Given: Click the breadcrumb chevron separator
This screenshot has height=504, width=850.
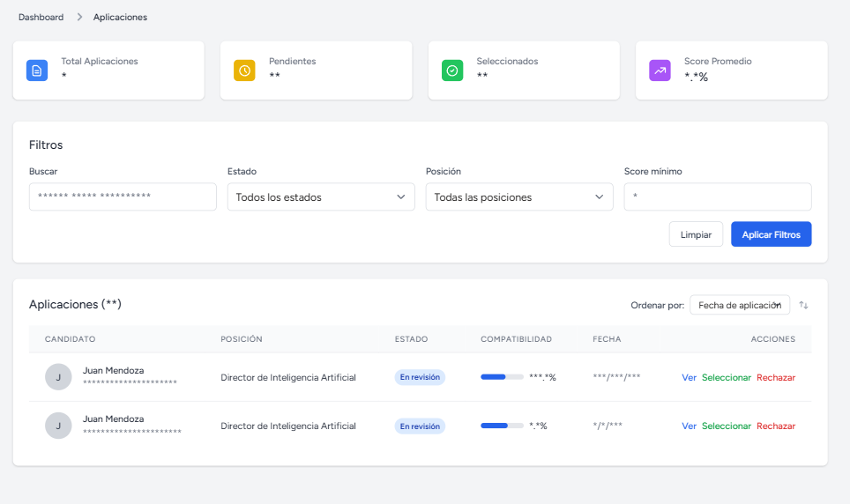Looking at the screenshot, I should click(78, 18).
